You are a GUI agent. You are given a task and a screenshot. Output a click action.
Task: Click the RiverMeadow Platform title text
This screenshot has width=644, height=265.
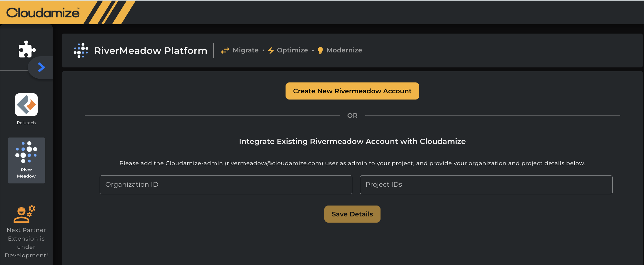[x=151, y=51]
